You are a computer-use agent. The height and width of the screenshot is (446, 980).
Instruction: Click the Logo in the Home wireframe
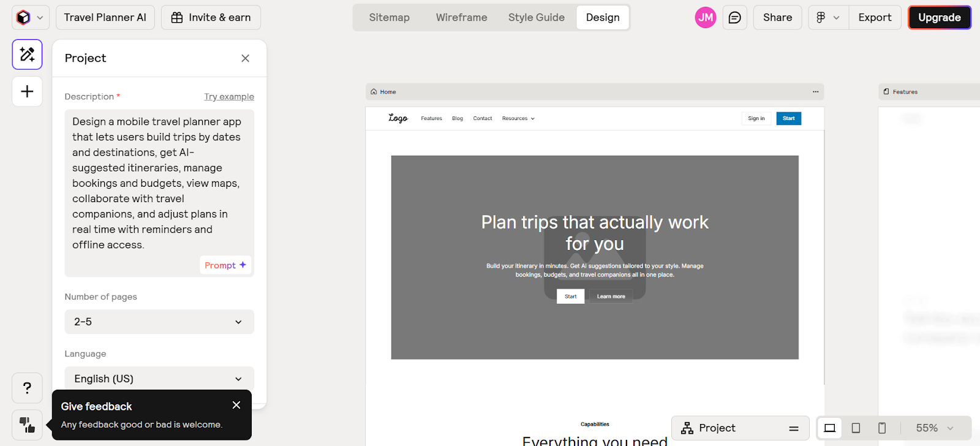(x=398, y=118)
